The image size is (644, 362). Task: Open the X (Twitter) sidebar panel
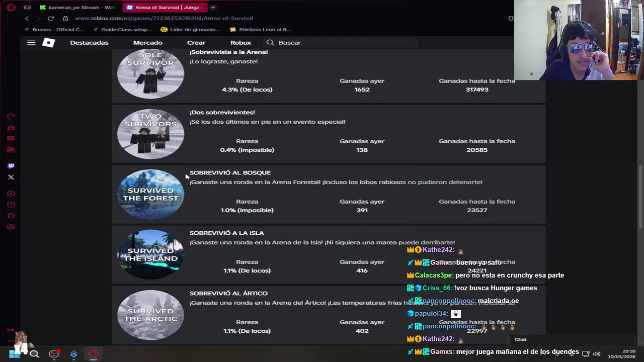click(11, 177)
